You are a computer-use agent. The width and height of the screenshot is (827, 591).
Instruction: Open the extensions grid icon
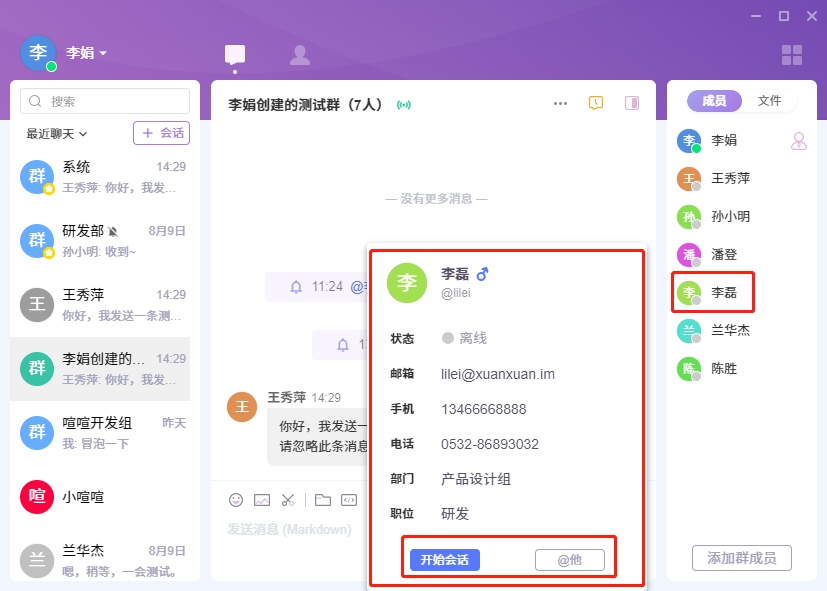792,54
